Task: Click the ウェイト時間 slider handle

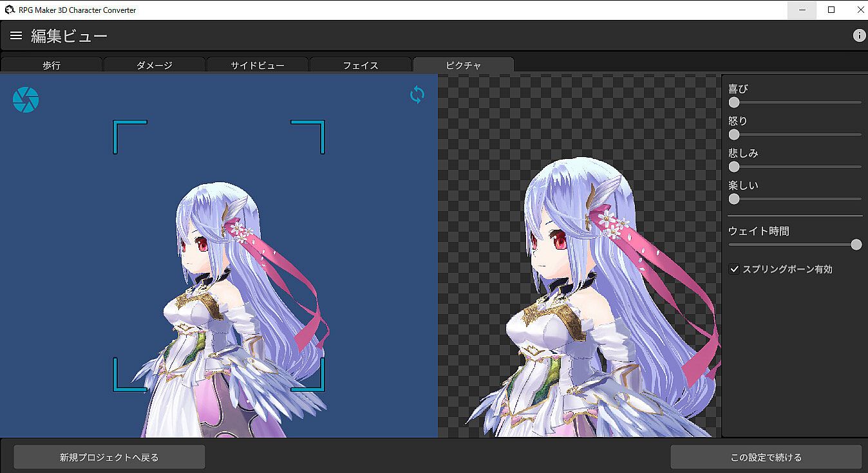Action: (x=856, y=245)
